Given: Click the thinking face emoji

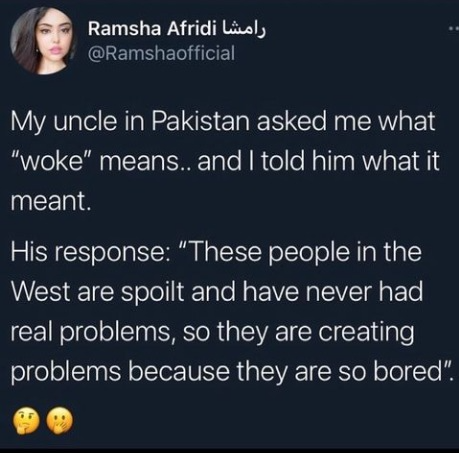Looking at the screenshot, I should (25, 420).
